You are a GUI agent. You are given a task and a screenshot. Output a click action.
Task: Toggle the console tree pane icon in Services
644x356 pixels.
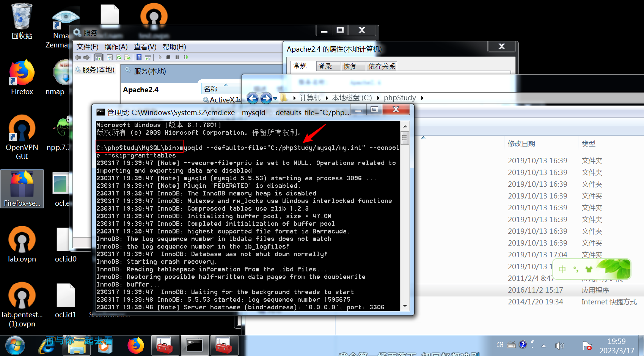pos(98,57)
